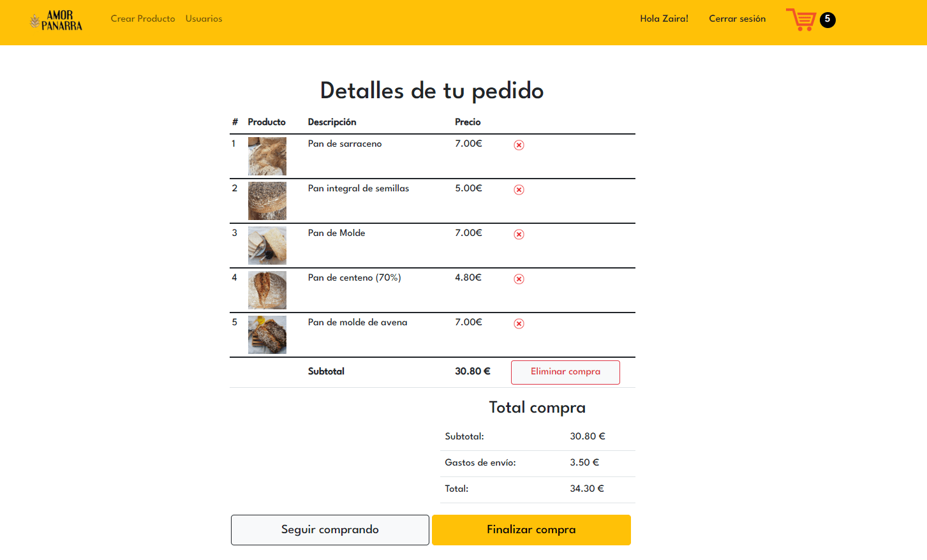Click Cerrar sesión to log out
The height and width of the screenshot is (560, 927).
tap(737, 18)
